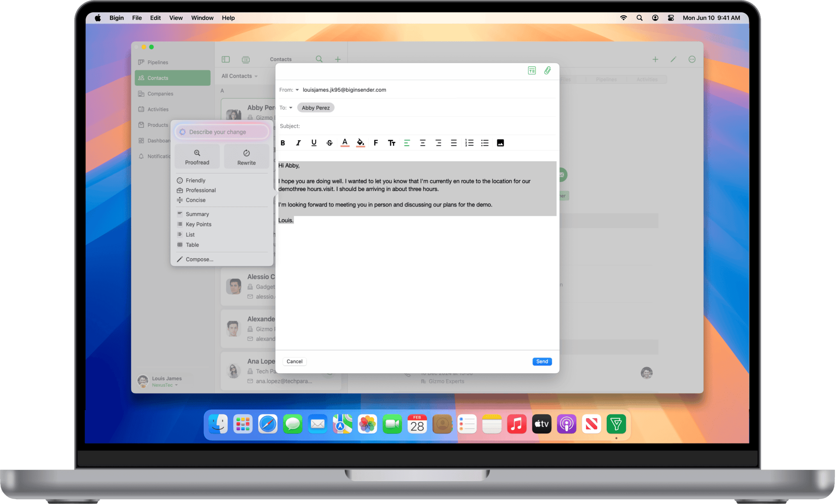
Task: Edit contact with the pencil icon
Action: pos(673,60)
